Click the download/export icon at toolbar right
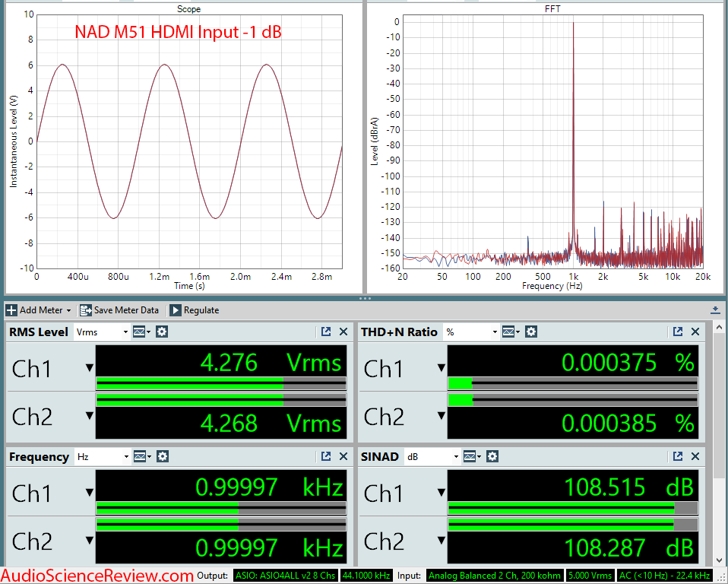 coord(715,310)
